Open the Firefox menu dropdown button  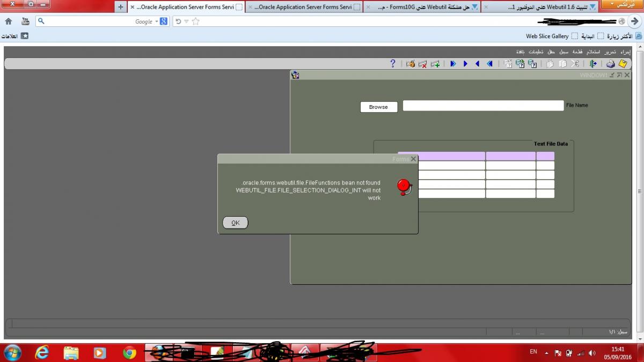coord(622,5)
